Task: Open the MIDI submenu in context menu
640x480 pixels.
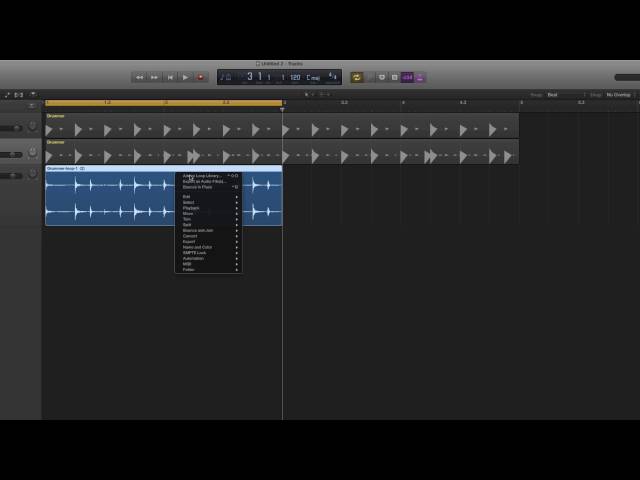Action: click(x=209, y=264)
